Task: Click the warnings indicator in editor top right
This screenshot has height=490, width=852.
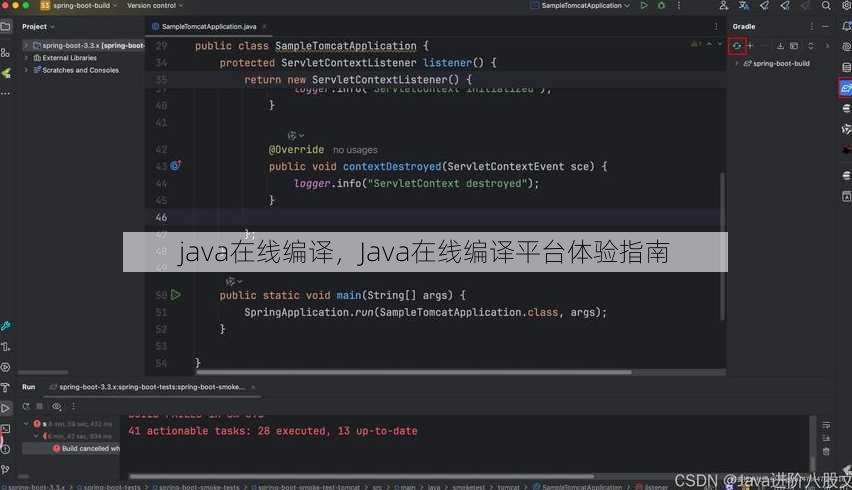Action: coord(696,44)
